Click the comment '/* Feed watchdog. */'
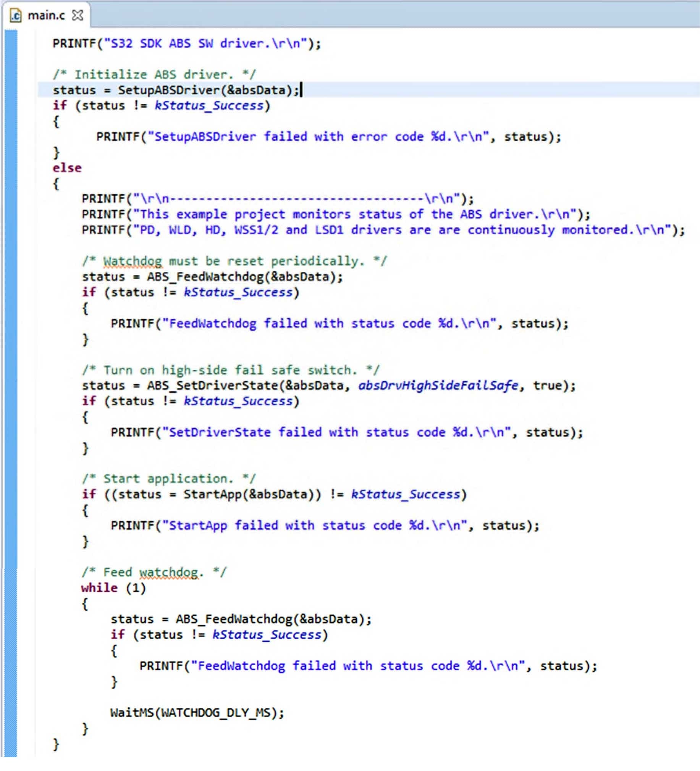This screenshot has width=700, height=771. pos(154,572)
